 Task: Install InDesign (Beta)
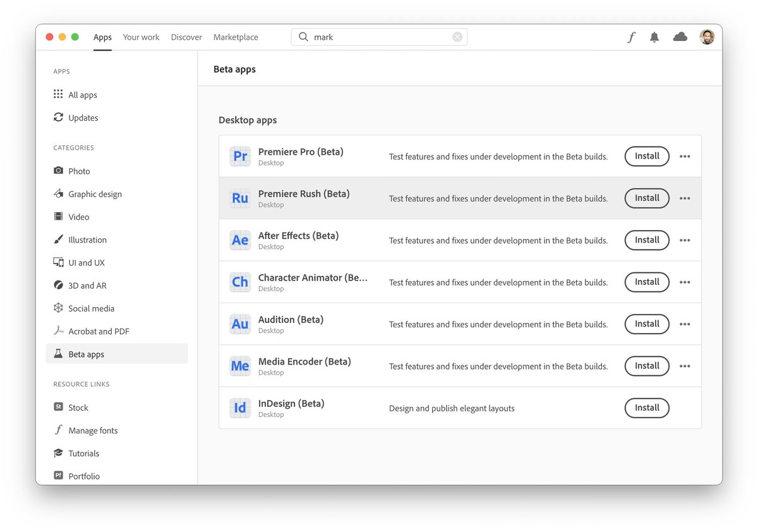pyautogui.click(x=647, y=408)
